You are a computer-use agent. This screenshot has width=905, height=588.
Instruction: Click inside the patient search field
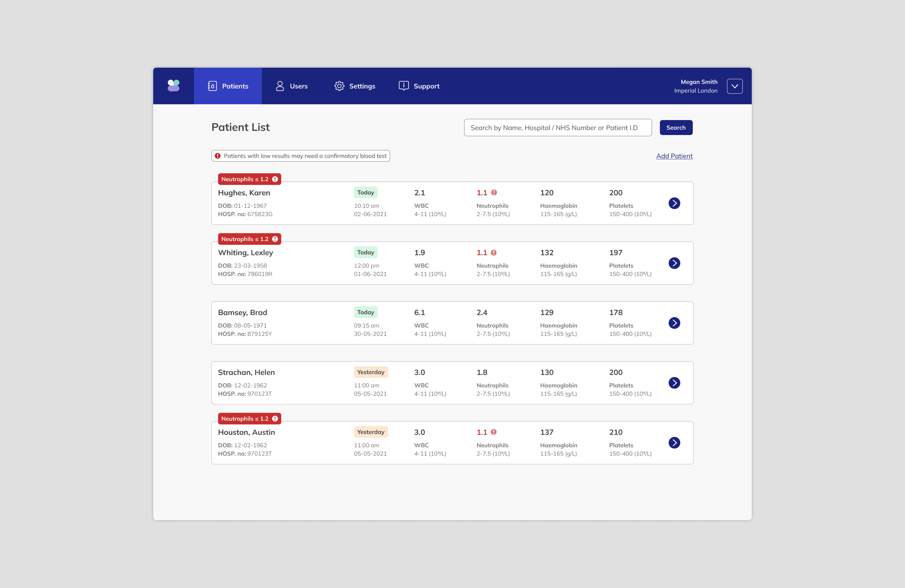tap(558, 128)
